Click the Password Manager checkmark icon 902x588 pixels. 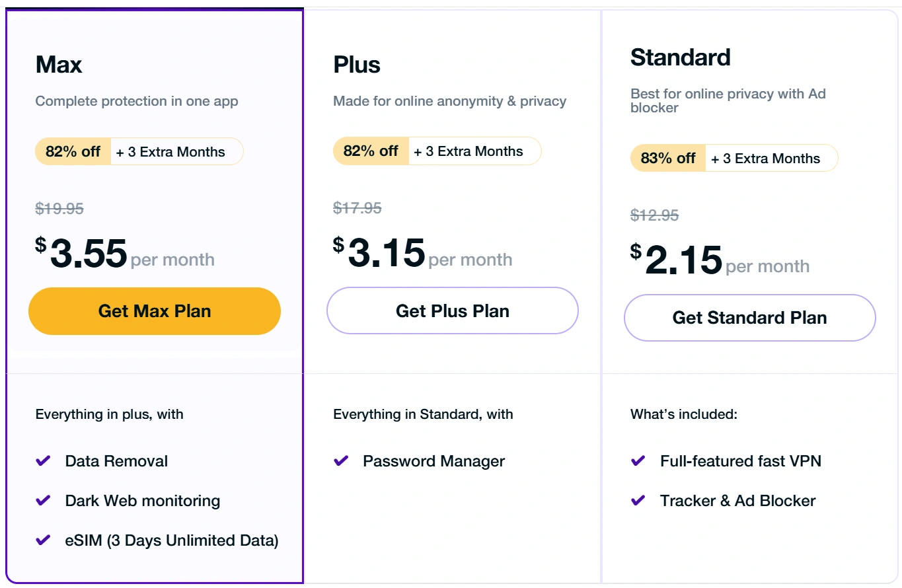(341, 461)
